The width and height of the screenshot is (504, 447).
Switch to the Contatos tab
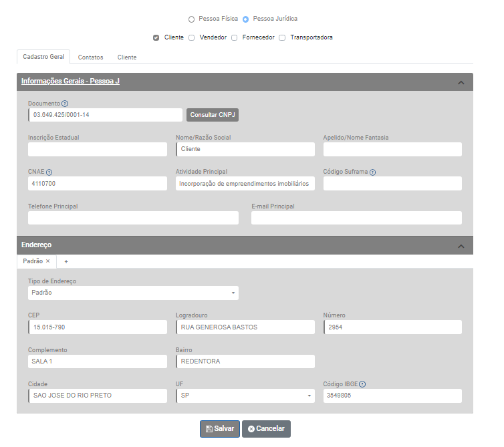click(90, 57)
